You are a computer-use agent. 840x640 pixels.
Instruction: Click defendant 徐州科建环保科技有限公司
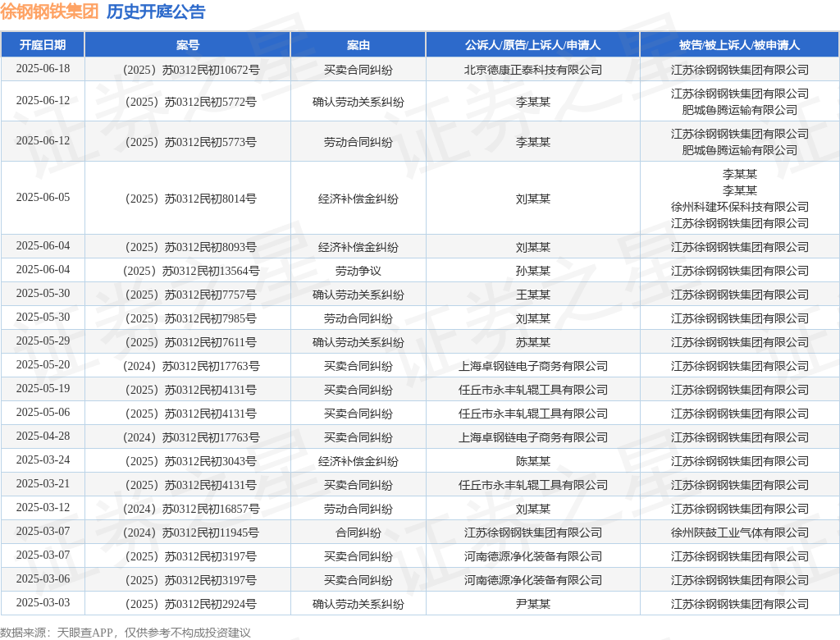click(740, 207)
